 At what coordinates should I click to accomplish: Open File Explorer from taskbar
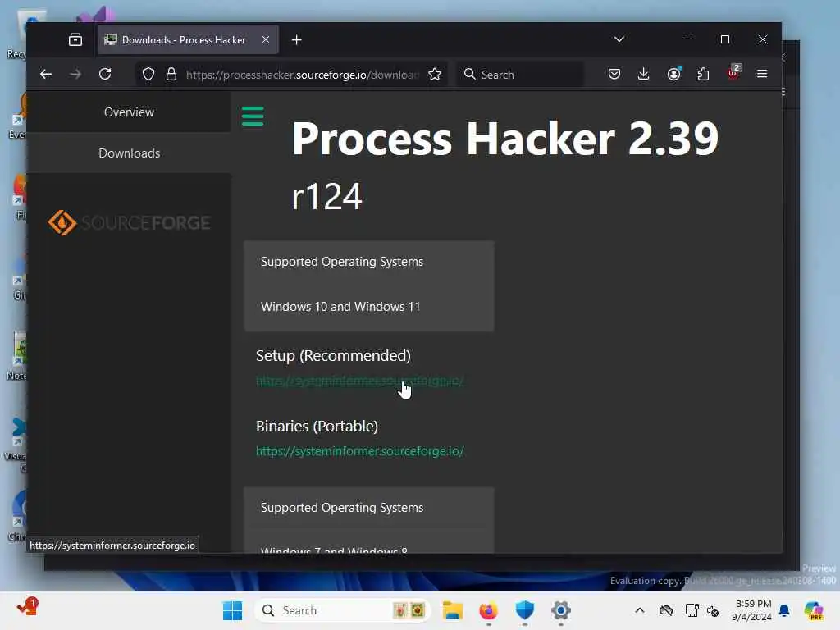pos(453,610)
